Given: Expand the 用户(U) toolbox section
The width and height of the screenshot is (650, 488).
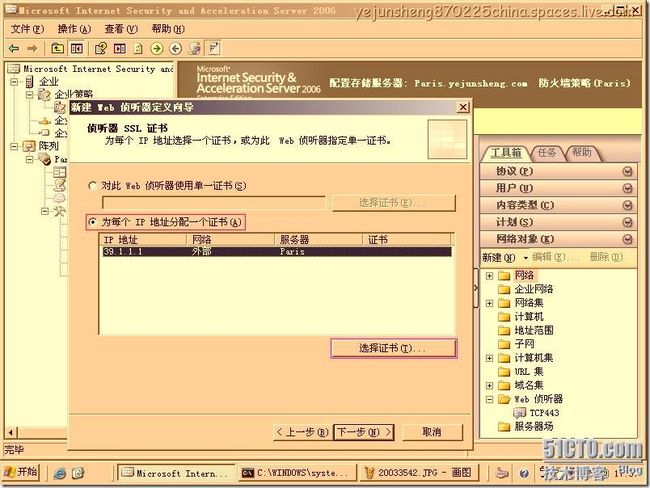Looking at the screenshot, I should (558, 188).
